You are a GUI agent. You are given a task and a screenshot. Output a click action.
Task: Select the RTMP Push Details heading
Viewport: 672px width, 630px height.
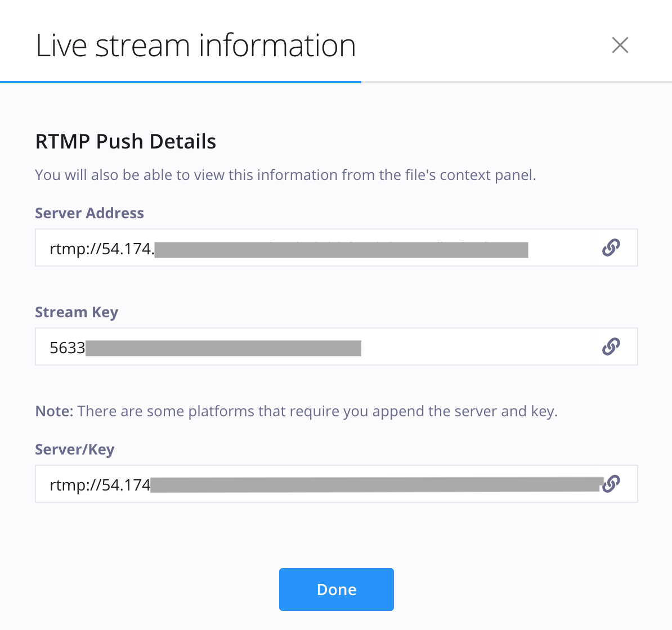[x=126, y=141]
